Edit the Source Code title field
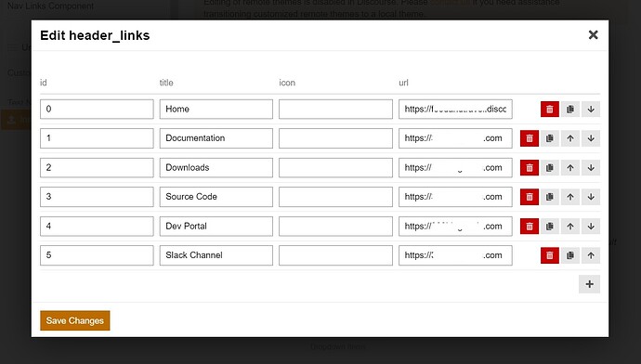This screenshot has height=364, width=641. (x=216, y=197)
